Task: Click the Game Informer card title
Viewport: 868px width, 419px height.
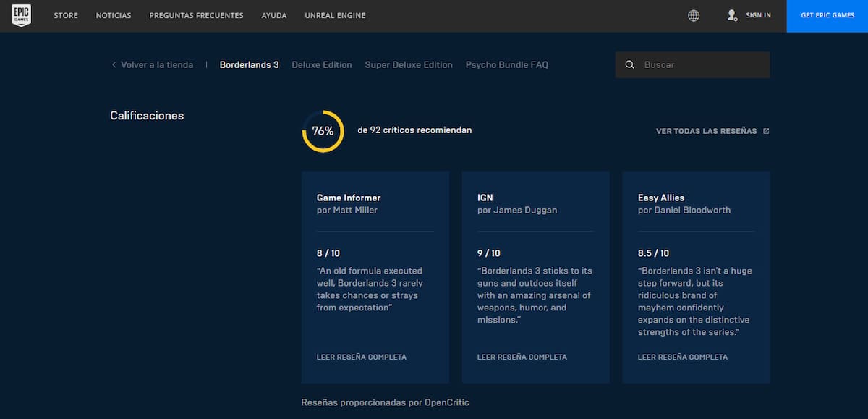Action: (x=349, y=198)
